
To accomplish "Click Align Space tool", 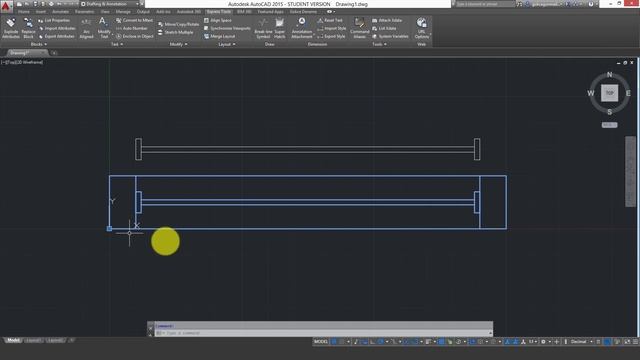I will tap(218, 20).
